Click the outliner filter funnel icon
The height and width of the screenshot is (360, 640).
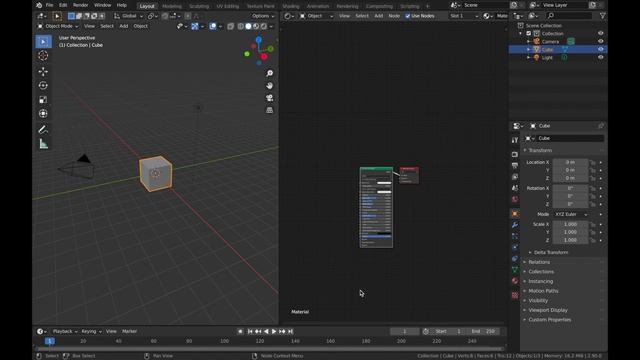602,16
